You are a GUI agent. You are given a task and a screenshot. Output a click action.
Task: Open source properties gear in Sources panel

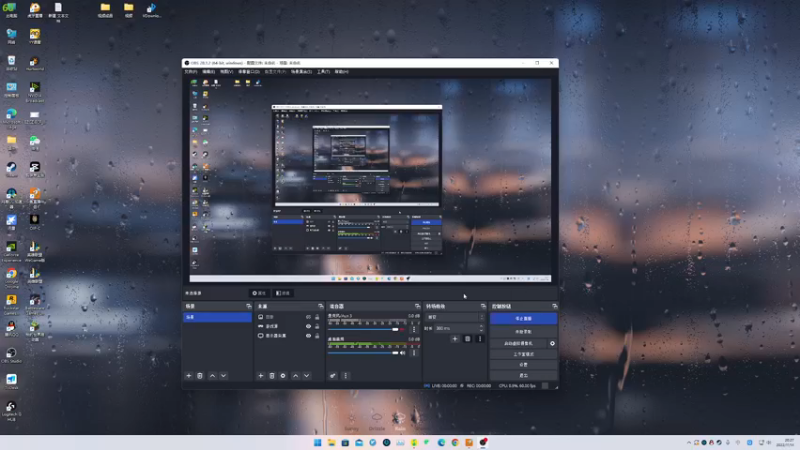coord(283,376)
